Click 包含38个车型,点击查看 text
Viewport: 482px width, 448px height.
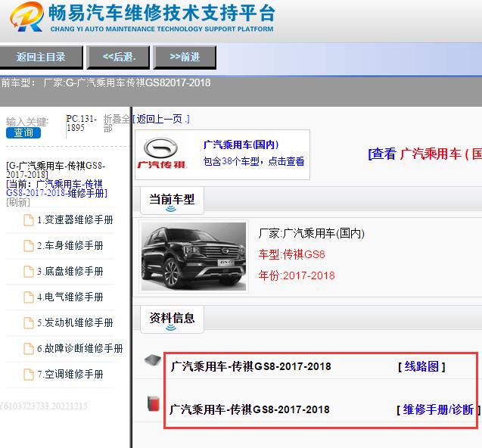[x=254, y=161]
